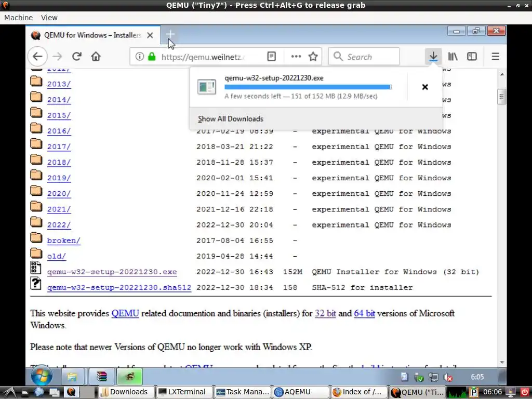Screen dimensions: 532x399
Task: Click Show All Downloads
Action: [230, 119]
